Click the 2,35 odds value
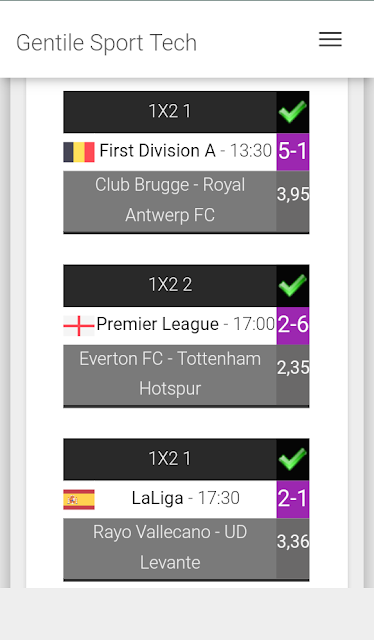 point(293,368)
